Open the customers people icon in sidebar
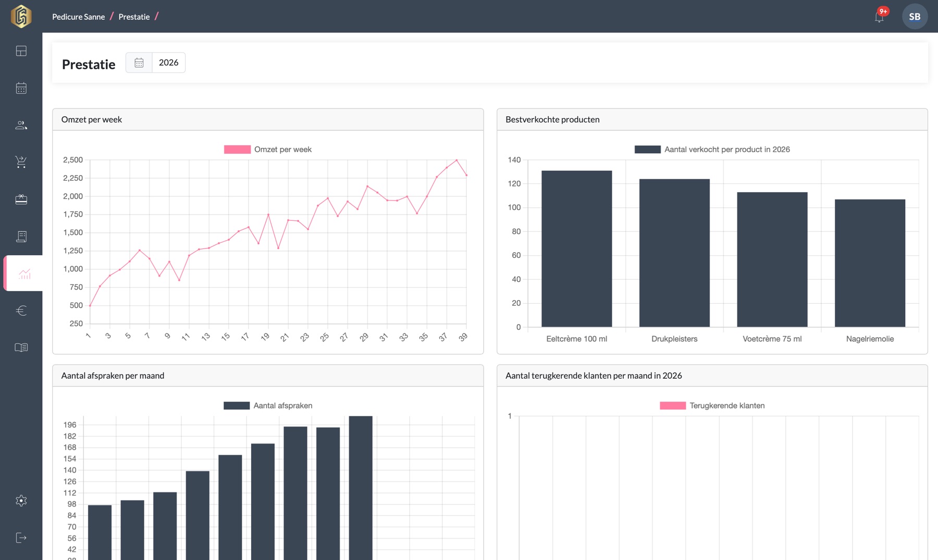This screenshot has height=560, width=938. pos(21,125)
